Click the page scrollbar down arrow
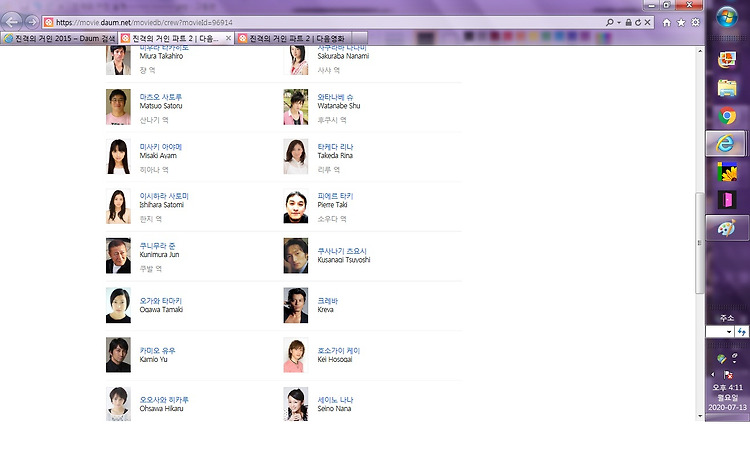Viewport: 750px width, 472px height. (x=700, y=417)
